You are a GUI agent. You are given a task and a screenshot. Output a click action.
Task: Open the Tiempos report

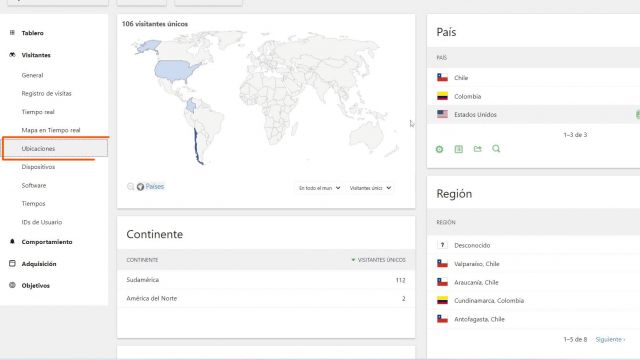point(33,204)
